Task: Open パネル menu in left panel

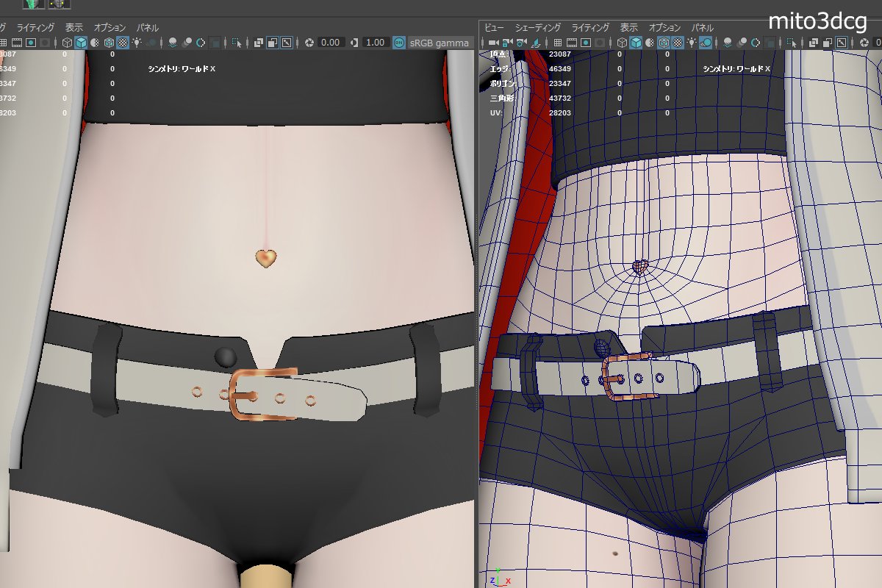Action: click(x=147, y=27)
